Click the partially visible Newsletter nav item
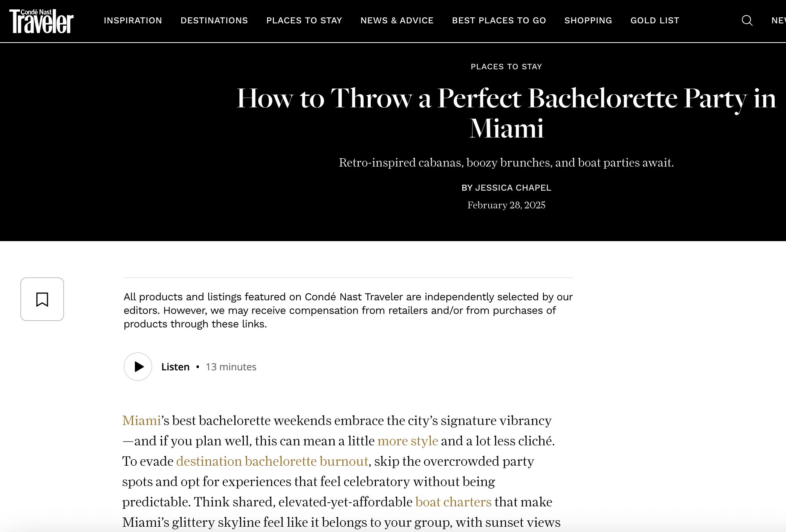Viewport: 786px width, 532px height. 778,20
